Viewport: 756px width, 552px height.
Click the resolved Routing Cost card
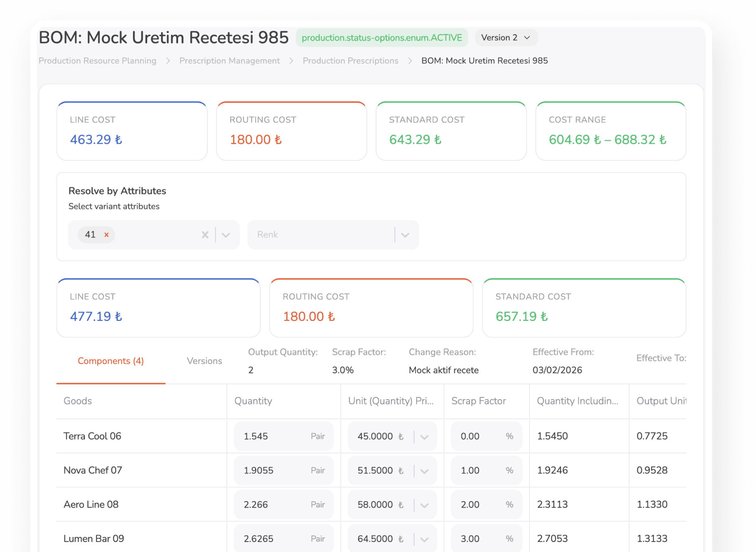click(x=372, y=308)
